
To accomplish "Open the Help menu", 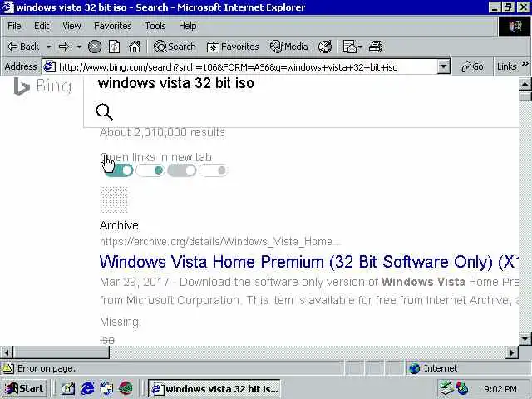I will coord(187,26).
